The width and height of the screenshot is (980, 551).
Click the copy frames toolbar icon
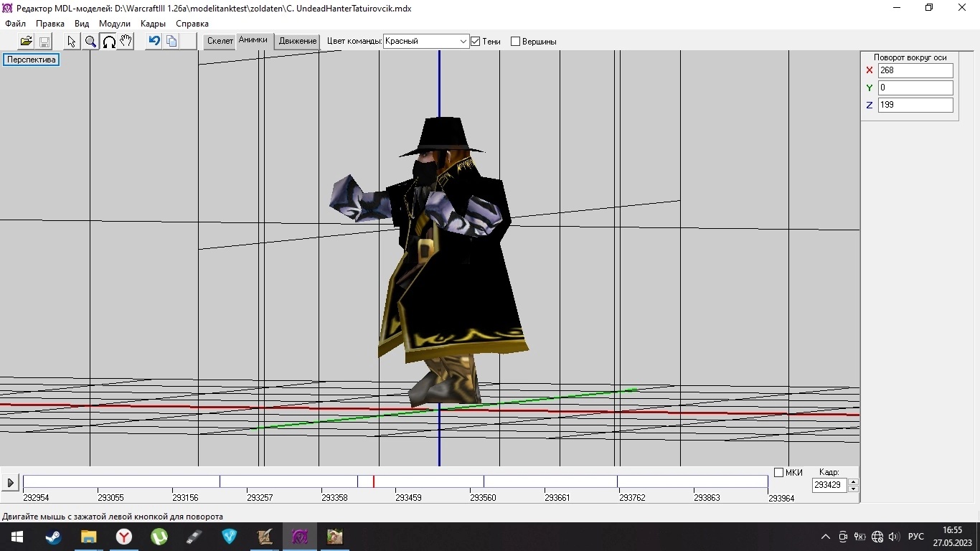(x=171, y=42)
